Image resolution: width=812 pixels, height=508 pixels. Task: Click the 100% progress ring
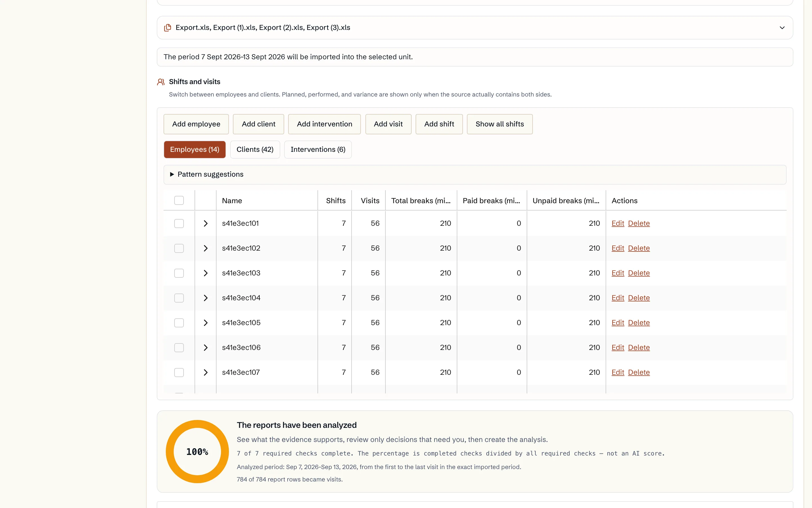tap(197, 452)
